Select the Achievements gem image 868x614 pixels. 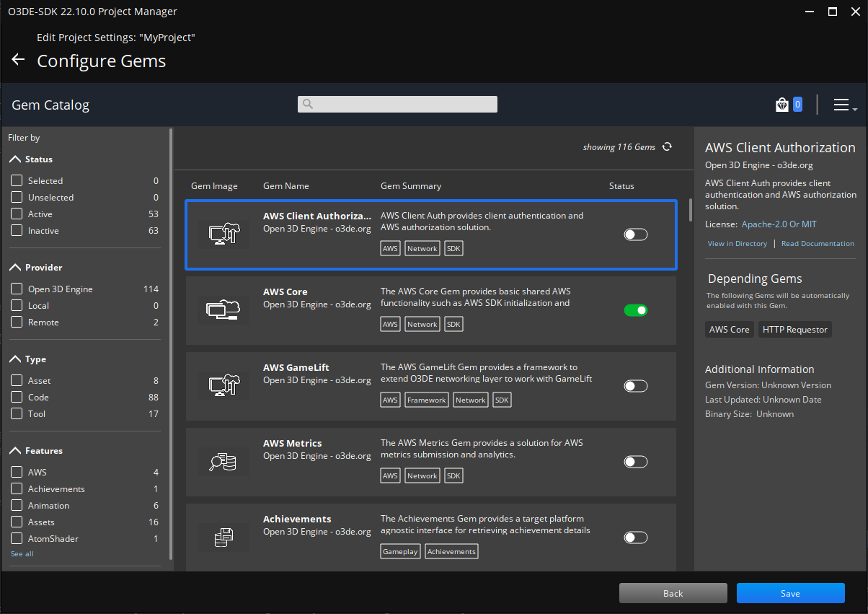click(223, 538)
